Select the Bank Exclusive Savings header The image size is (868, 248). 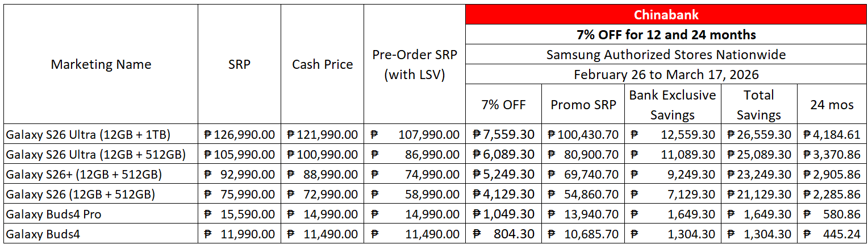pos(672,104)
